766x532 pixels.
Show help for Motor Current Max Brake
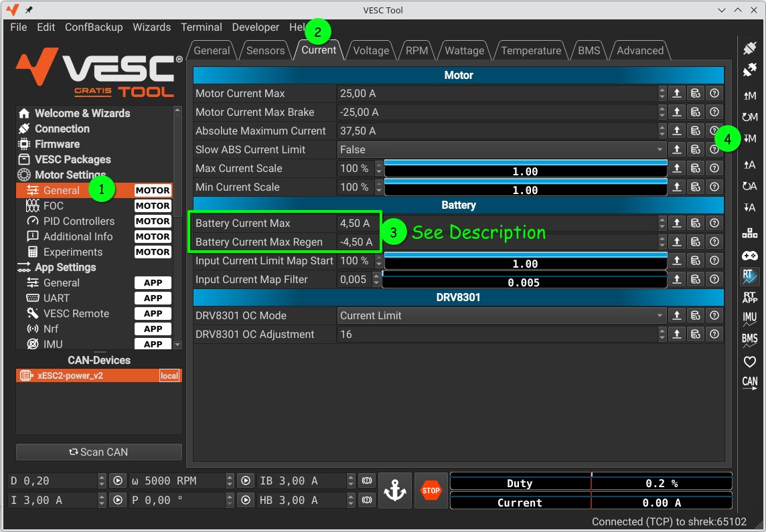click(714, 112)
